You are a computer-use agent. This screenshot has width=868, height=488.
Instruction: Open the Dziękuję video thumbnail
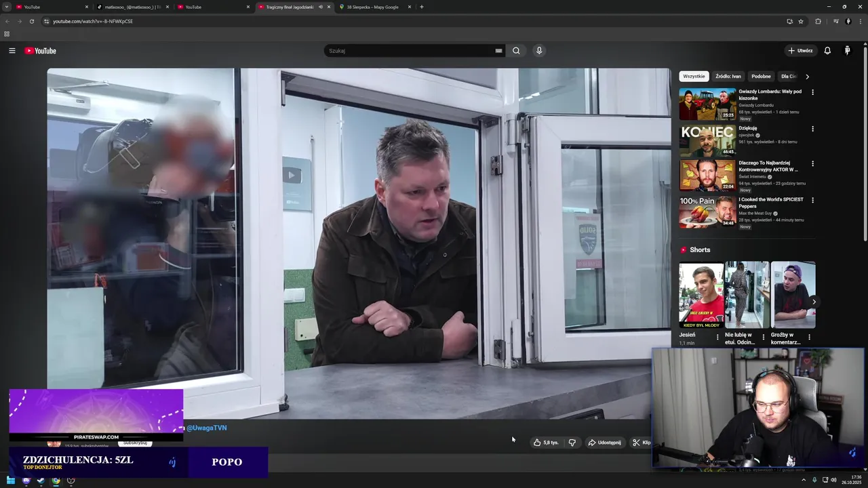point(707,140)
